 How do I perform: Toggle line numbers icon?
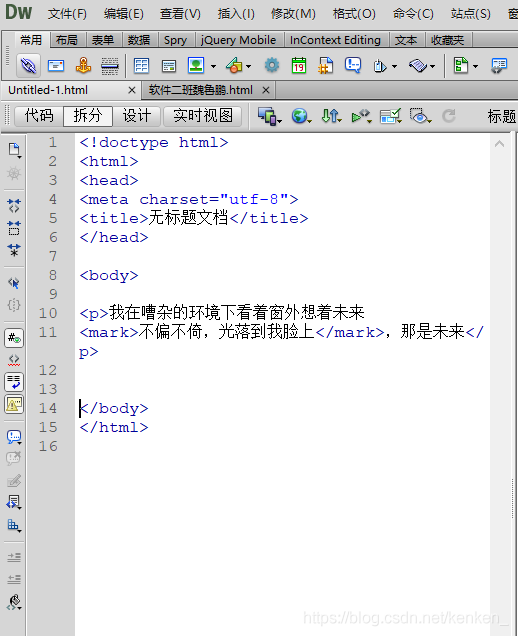point(14,338)
